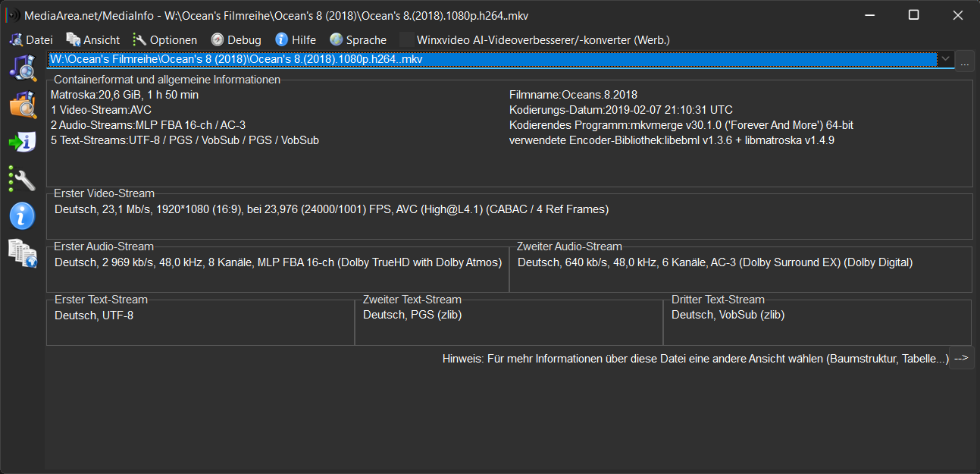Click into the highlighted file path field

493,59
